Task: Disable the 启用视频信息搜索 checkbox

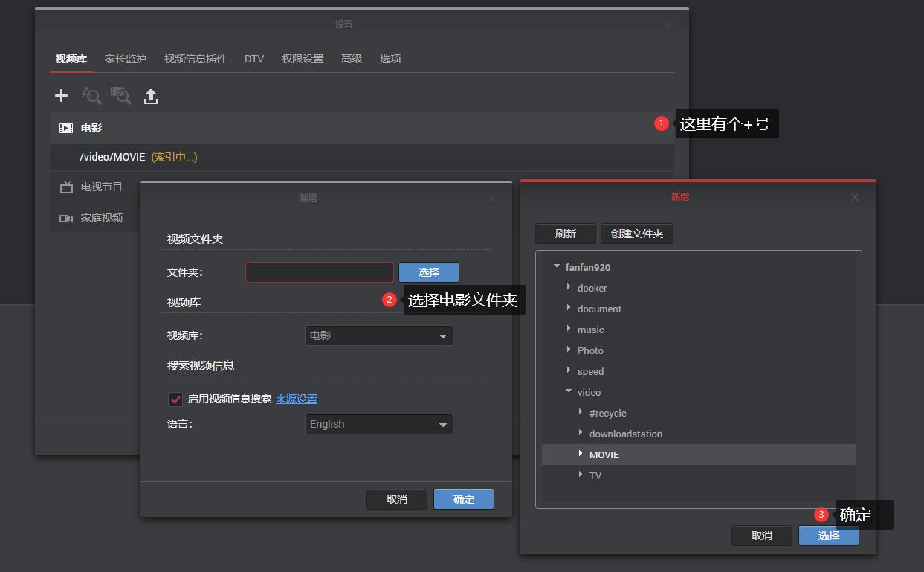Action: coord(175,399)
